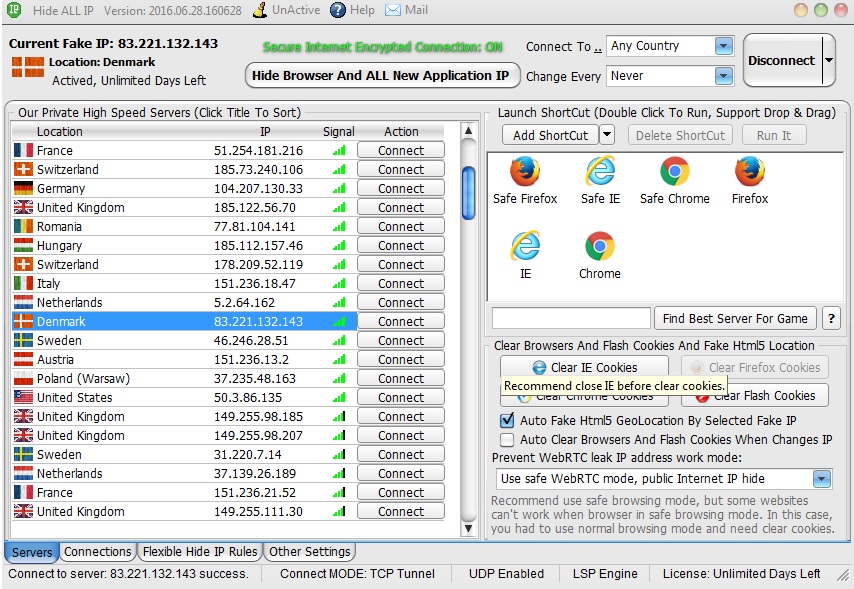854x589 pixels.
Task: Open the Flexible Hide IP Rules tab
Action: (x=200, y=551)
